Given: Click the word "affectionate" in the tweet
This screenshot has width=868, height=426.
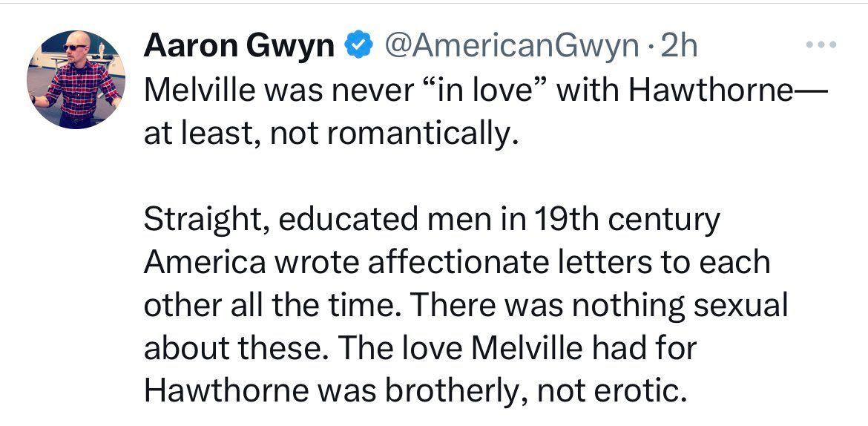Looking at the screenshot, I should click(438, 262).
